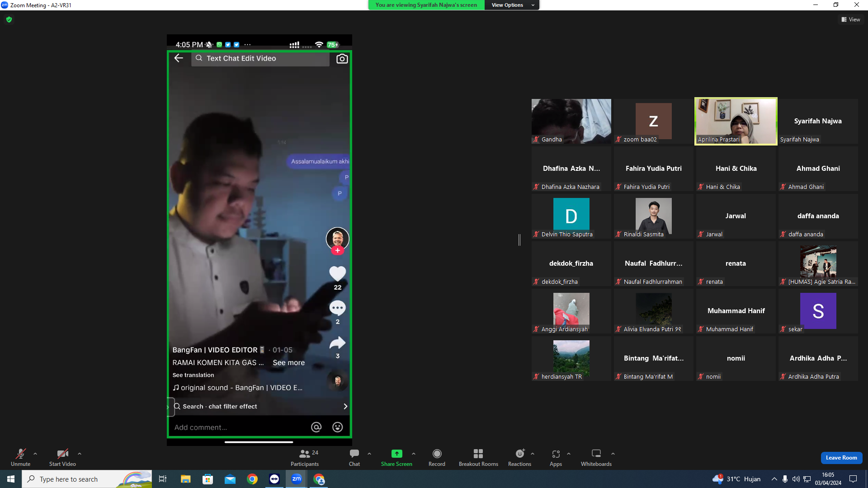Show hidden system tray icons
868x488 pixels.
tap(774, 479)
